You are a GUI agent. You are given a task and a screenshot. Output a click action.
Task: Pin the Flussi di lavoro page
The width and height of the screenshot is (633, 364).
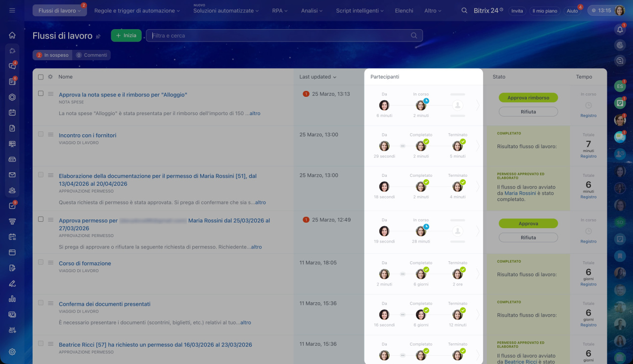[98, 36]
